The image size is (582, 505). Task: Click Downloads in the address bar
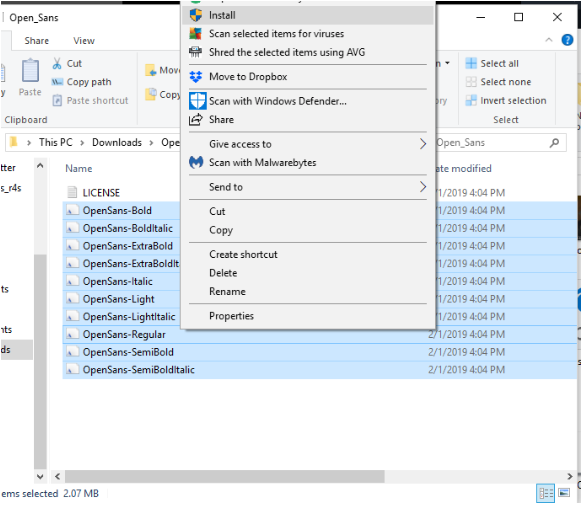(x=117, y=142)
